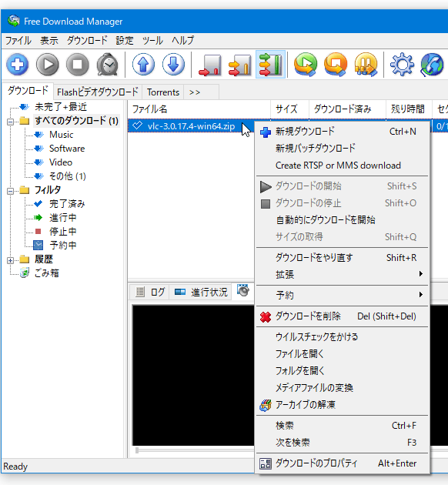This screenshot has height=485, width=448.
Task: Choose ダウンロードをやり直す menu entry
Action: coord(343,257)
